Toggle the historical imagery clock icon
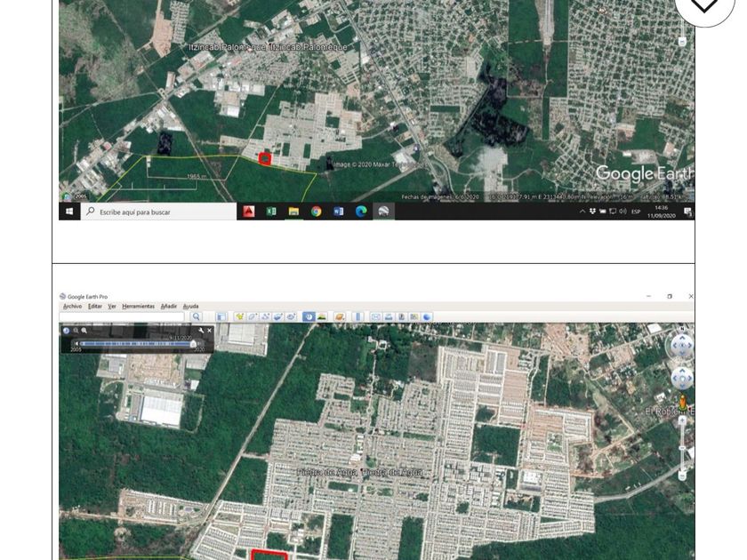 (309, 316)
